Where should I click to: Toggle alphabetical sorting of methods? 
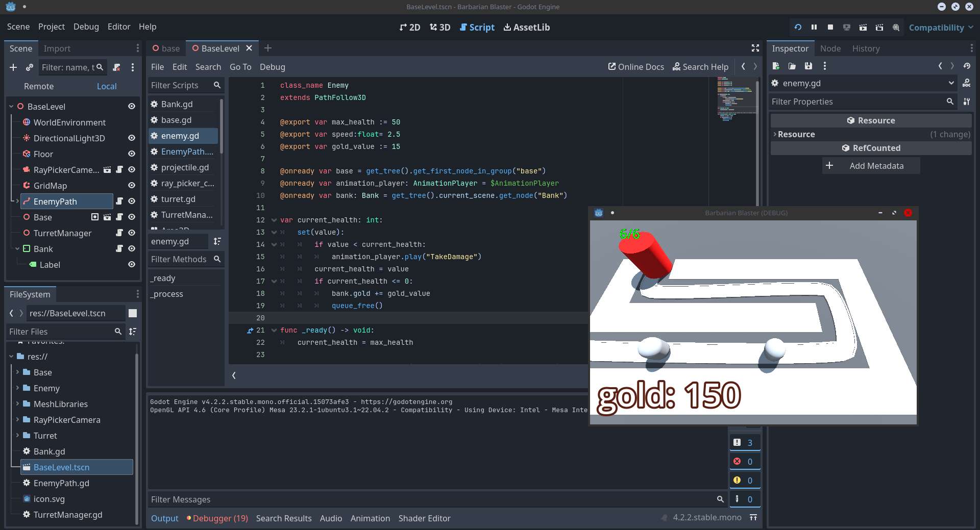coord(217,241)
